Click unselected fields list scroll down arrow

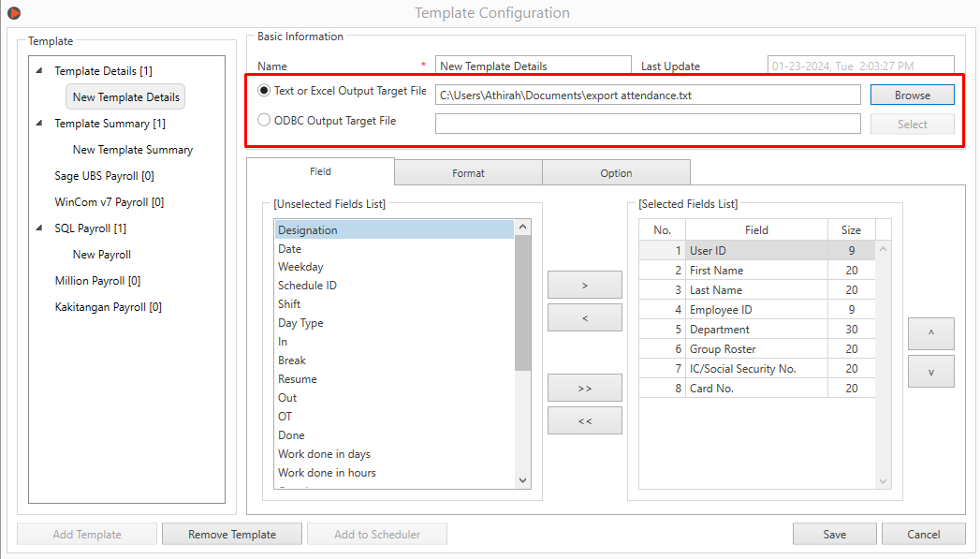click(x=522, y=480)
